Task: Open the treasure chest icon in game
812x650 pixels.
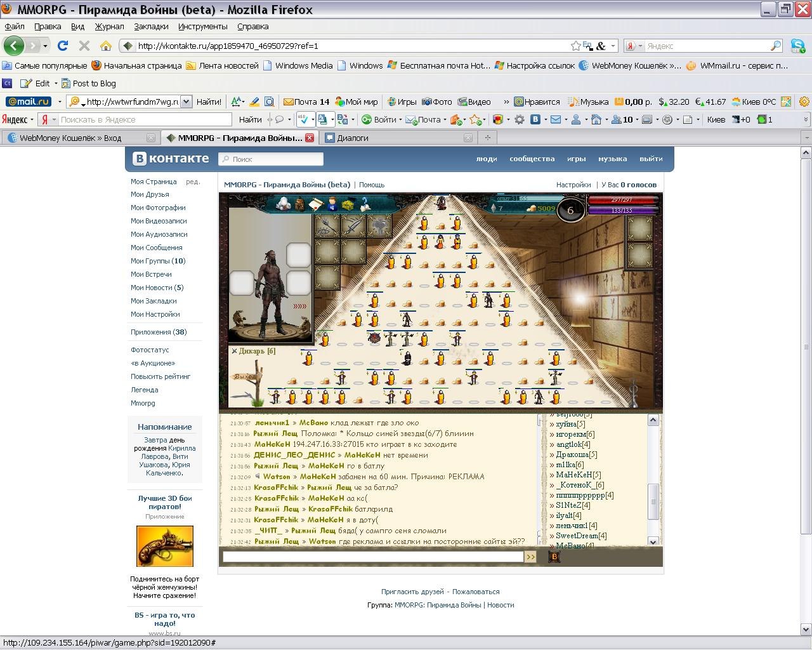Action: 348,204
